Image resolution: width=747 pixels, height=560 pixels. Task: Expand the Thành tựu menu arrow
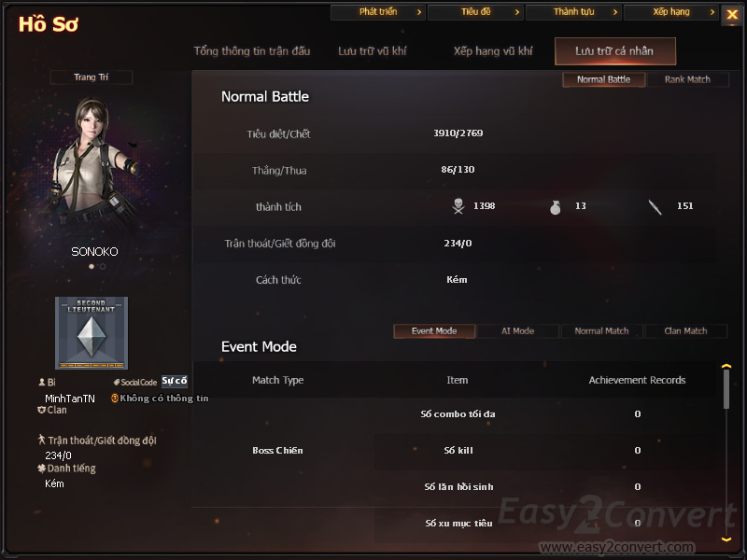coord(615,12)
